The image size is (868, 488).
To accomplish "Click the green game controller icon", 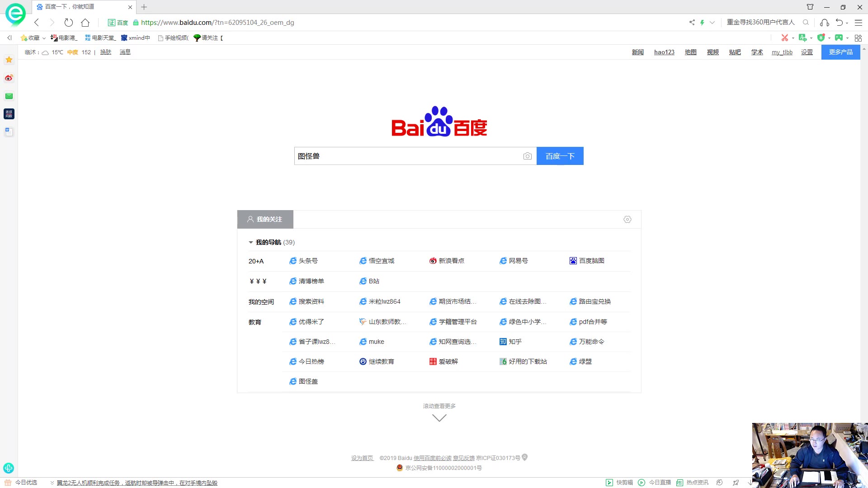I will point(839,38).
